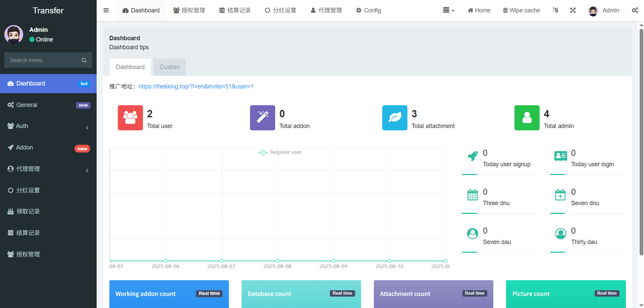Open 分红设置 in the sidebar

click(48, 190)
